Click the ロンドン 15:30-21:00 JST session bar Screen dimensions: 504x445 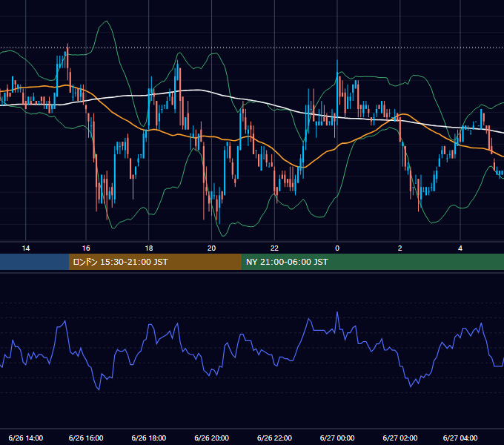point(155,262)
